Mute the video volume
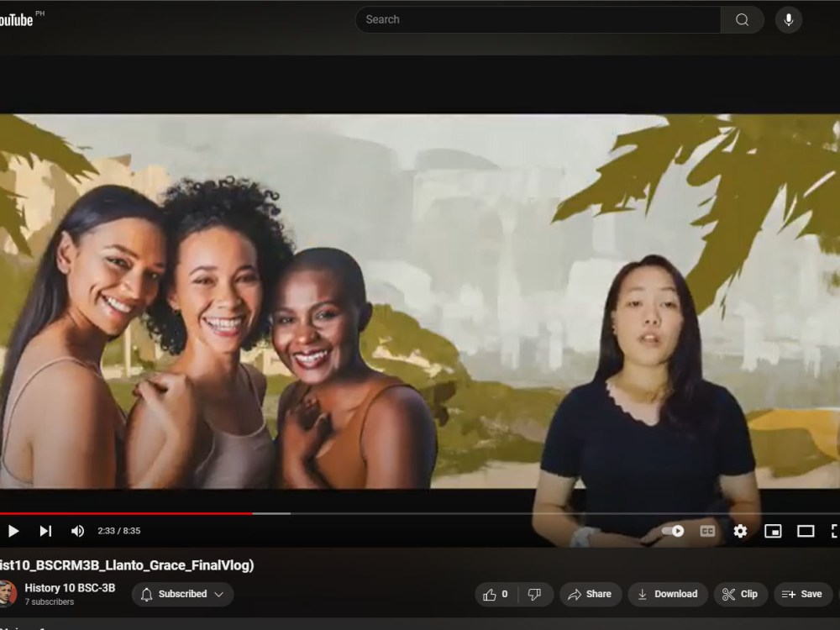 point(77,531)
